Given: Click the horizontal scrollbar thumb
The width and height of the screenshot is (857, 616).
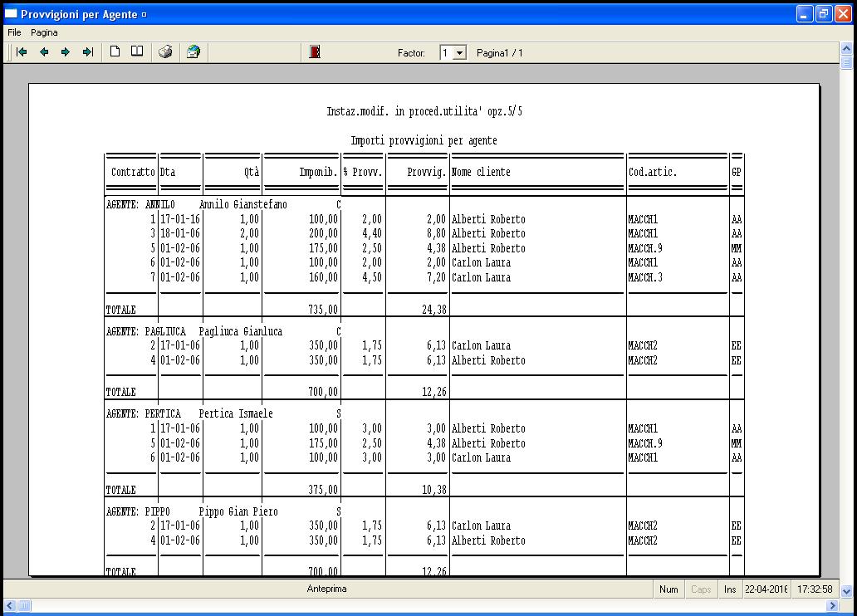Looking at the screenshot, I should tap(25, 605).
